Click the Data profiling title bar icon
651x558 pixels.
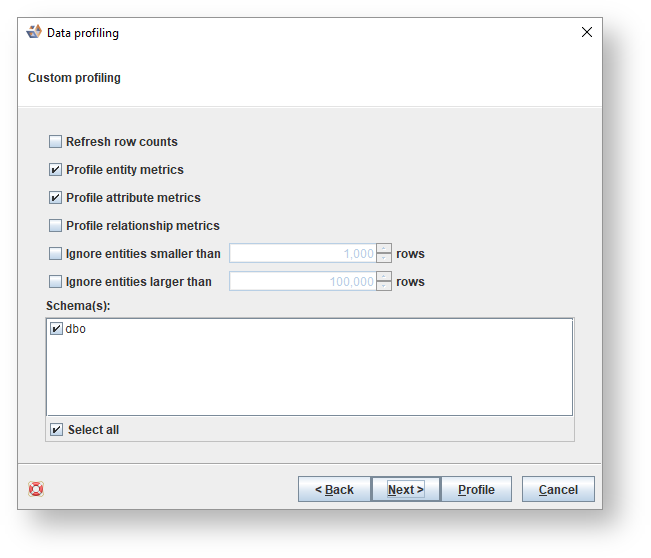[34, 32]
